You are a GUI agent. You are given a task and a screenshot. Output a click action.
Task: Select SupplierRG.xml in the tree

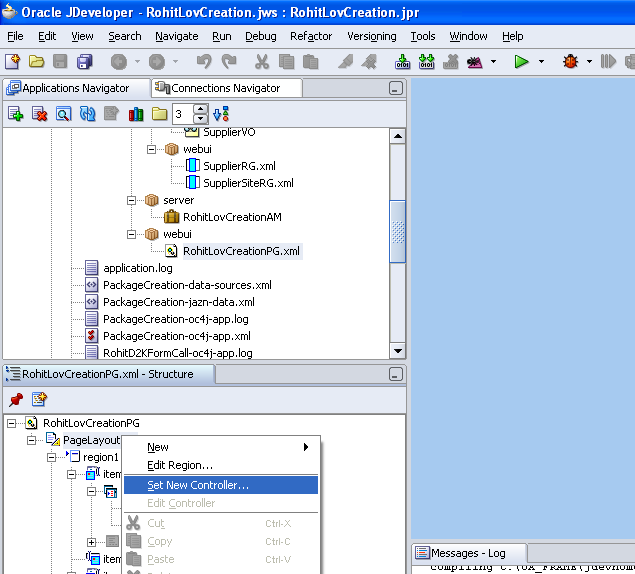[x=239, y=166]
